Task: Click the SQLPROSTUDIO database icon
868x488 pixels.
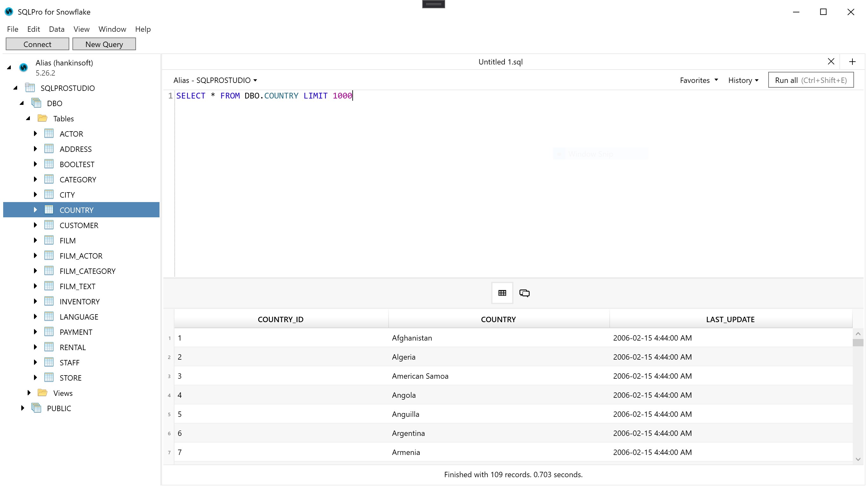Action: (x=30, y=88)
